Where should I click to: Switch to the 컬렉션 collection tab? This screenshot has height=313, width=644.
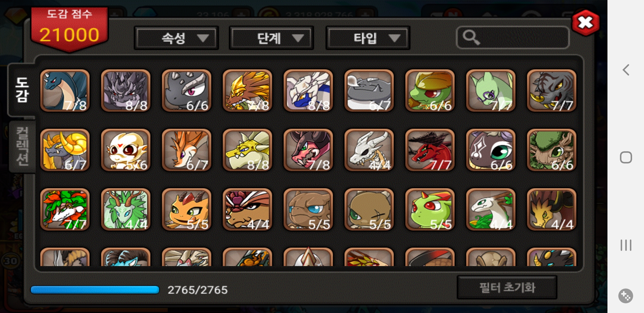tap(22, 146)
